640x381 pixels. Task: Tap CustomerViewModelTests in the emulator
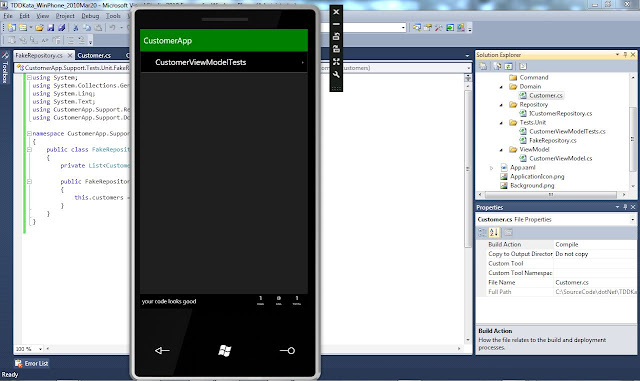[224, 62]
